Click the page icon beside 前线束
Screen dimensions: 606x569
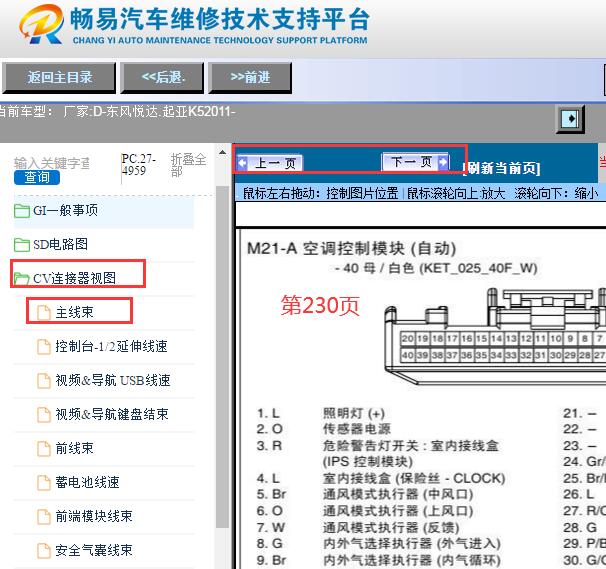[x=44, y=449]
